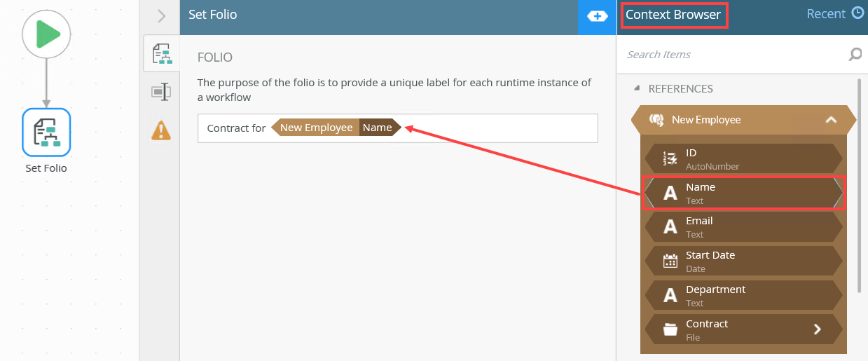Open the Folio configuration tab icon
868x361 pixels.
pos(162,54)
